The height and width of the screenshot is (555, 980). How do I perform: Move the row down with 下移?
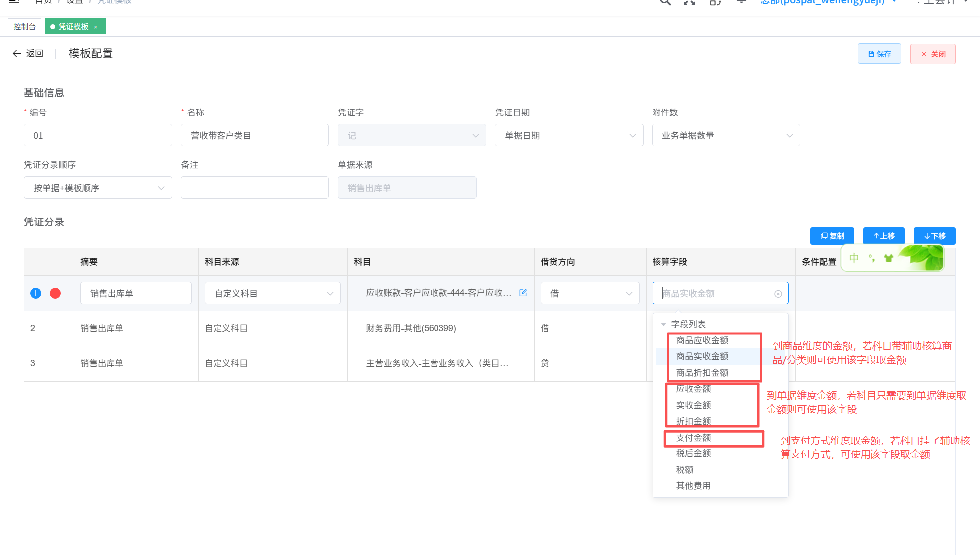coord(934,236)
